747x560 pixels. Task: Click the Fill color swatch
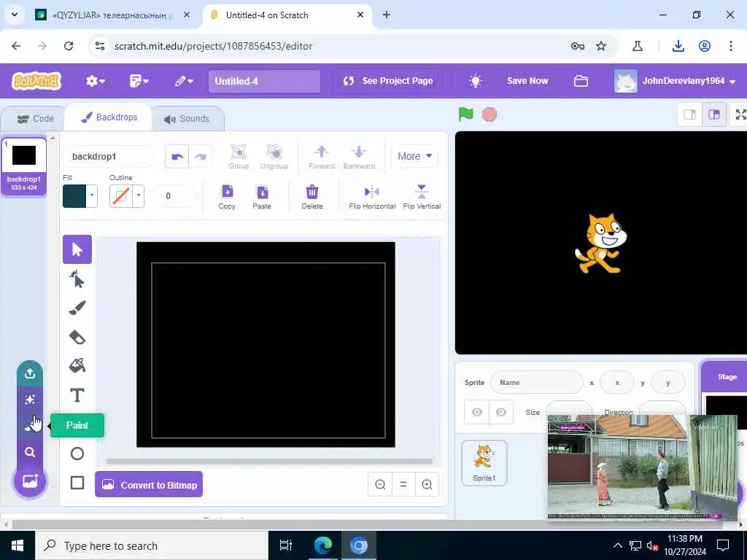click(x=75, y=195)
